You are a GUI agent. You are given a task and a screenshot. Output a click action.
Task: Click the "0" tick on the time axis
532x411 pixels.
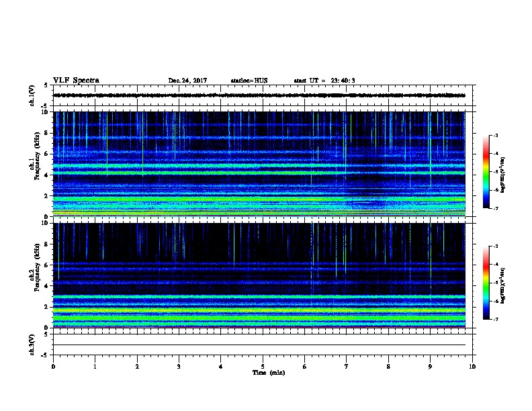53,367
